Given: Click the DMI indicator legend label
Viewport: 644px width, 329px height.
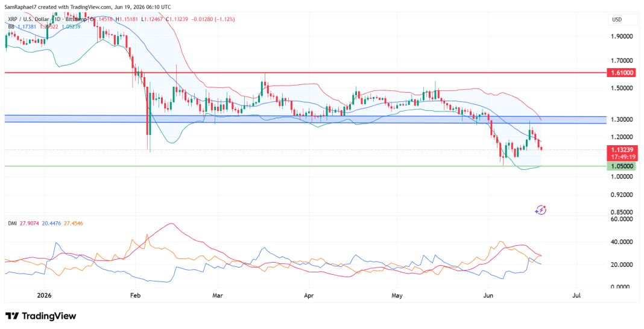Looking at the screenshot, I should 13,223.
